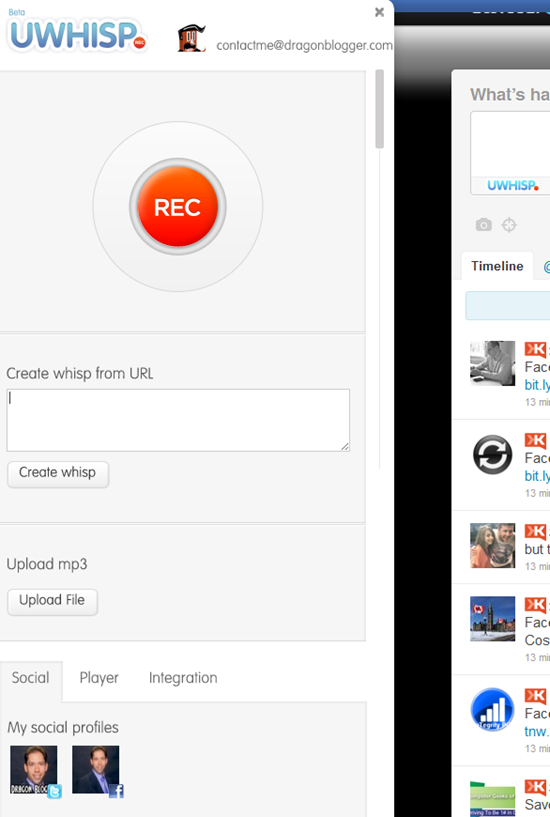Open the blue bar chart avatar

pos(492,709)
